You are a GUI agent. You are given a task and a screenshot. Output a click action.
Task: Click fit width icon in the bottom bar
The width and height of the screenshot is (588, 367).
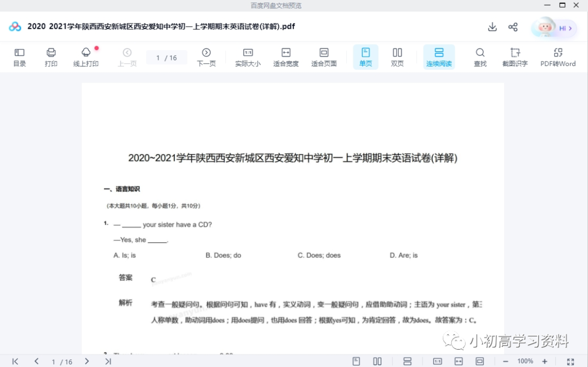pyautogui.click(x=458, y=362)
